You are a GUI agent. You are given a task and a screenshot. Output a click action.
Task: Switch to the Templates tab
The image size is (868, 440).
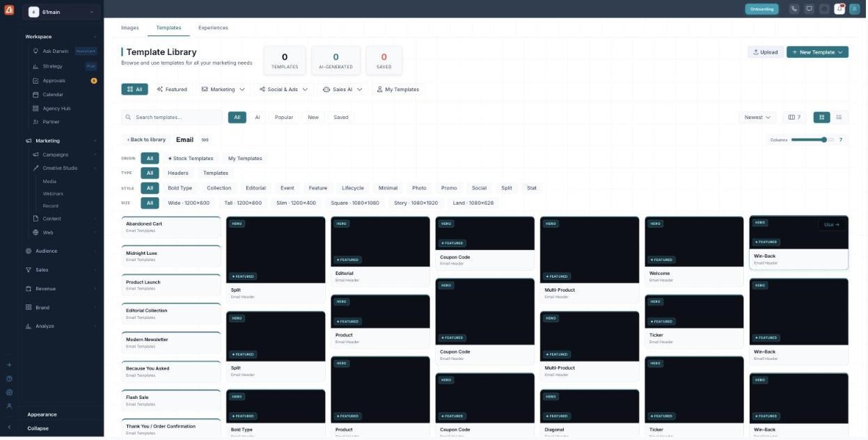(x=168, y=28)
